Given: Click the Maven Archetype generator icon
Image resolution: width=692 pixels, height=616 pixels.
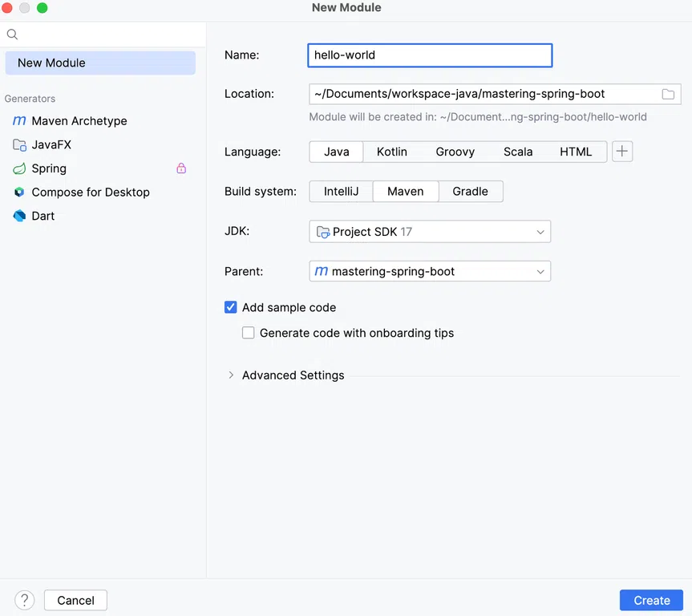Looking at the screenshot, I should pos(19,120).
